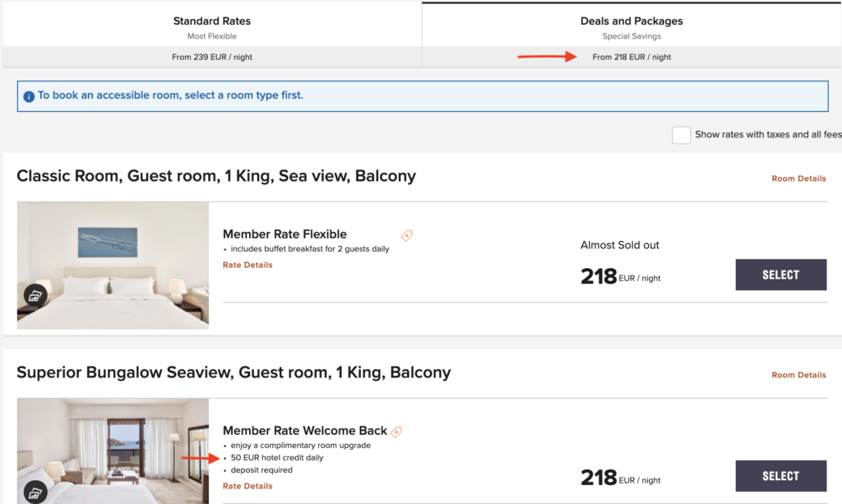View Rate Details for Member Rate Welcome Back

(x=248, y=486)
